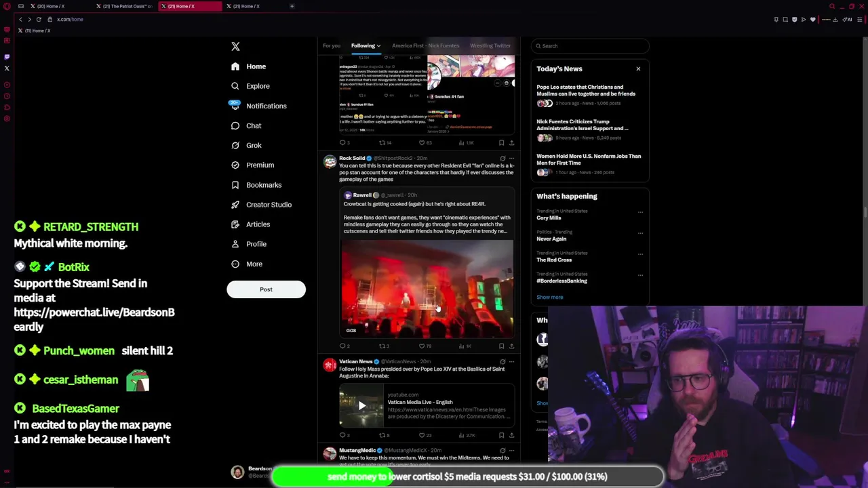Open Profile in the sidebar
Screen dimensions: 868x488
(x=249, y=243)
